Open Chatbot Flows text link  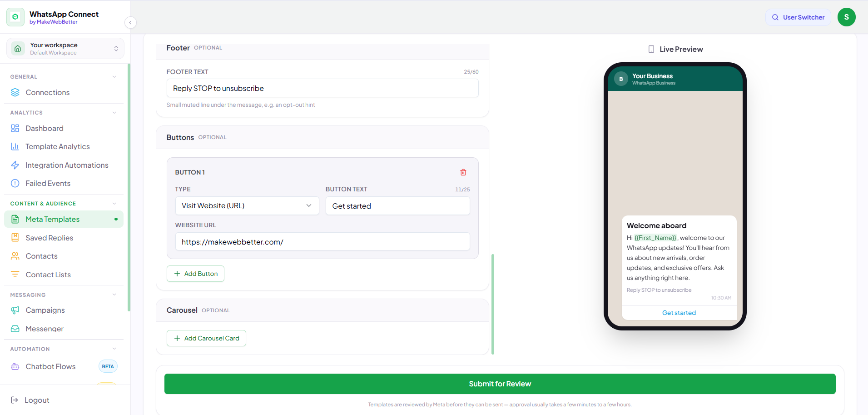click(51, 366)
